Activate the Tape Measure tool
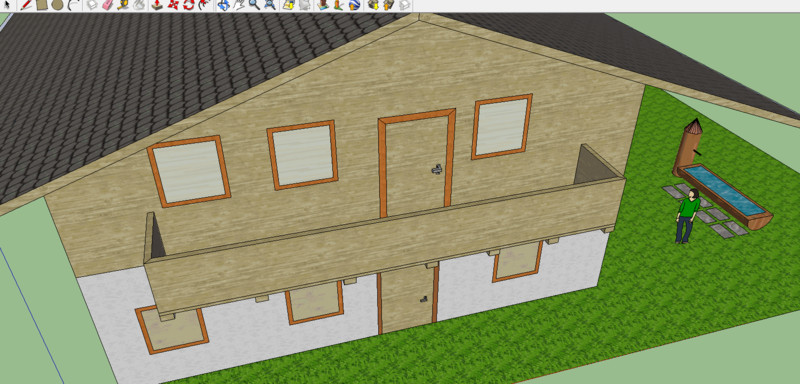This screenshot has width=800, height=384. tap(123, 5)
